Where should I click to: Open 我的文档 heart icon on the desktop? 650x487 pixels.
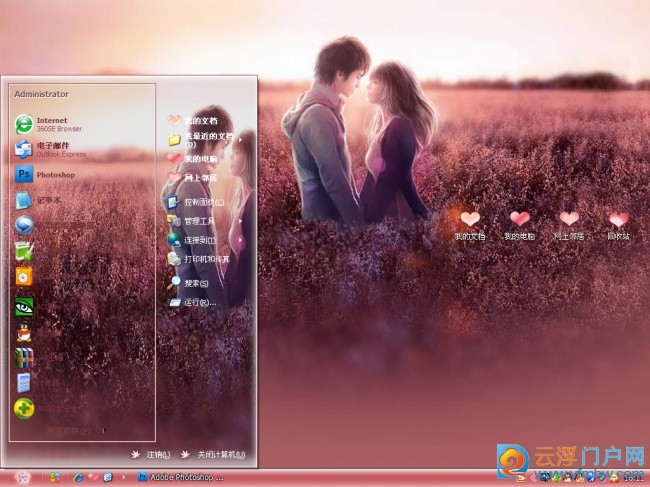(x=470, y=225)
